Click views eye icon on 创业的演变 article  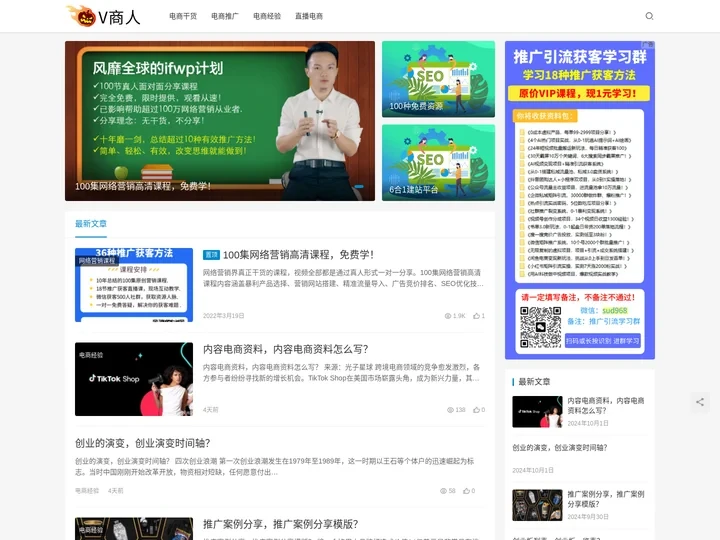click(443, 491)
